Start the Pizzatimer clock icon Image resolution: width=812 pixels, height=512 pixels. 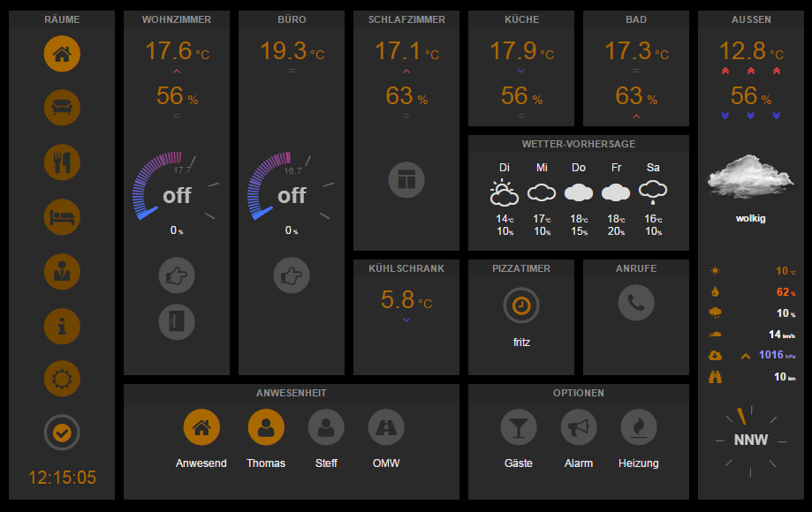click(x=521, y=305)
